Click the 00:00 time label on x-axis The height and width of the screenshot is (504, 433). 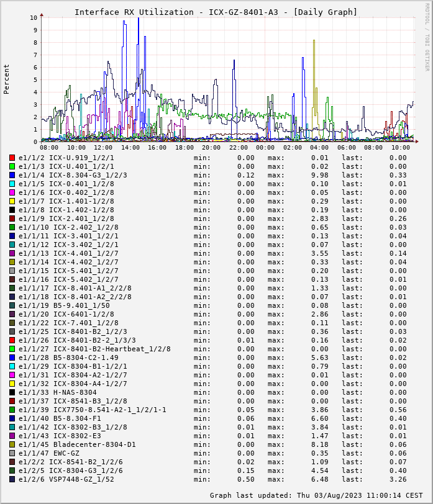265,148
